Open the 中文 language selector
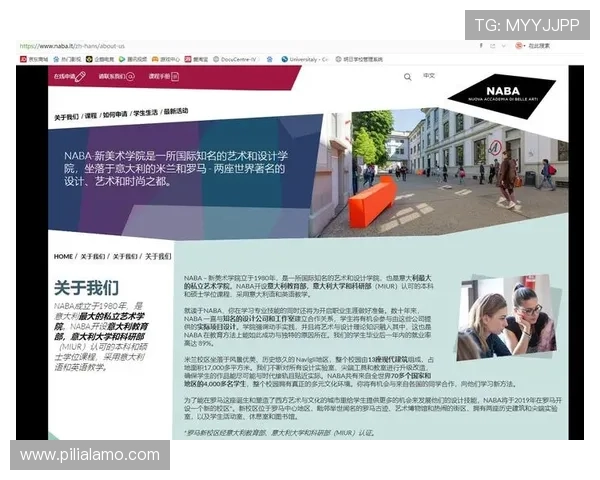Viewport: 600px width, 480px height. click(x=429, y=76)
